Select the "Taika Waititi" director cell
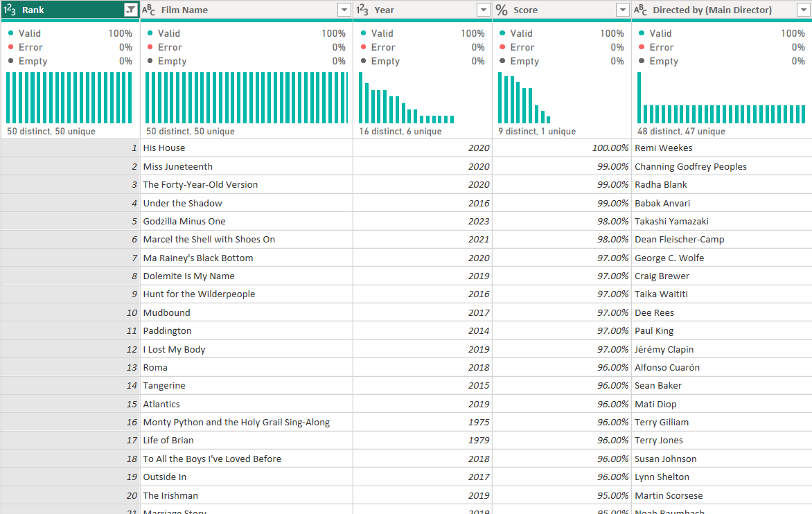 (x=661, y=294)
